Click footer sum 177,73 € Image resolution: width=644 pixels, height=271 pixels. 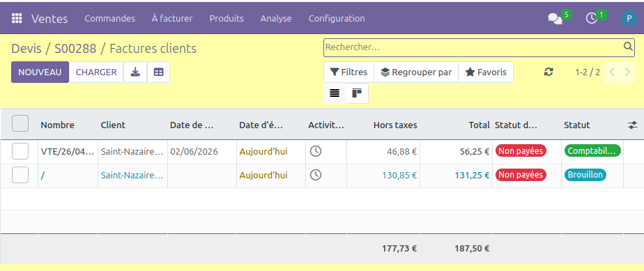[x=399, y=249]
